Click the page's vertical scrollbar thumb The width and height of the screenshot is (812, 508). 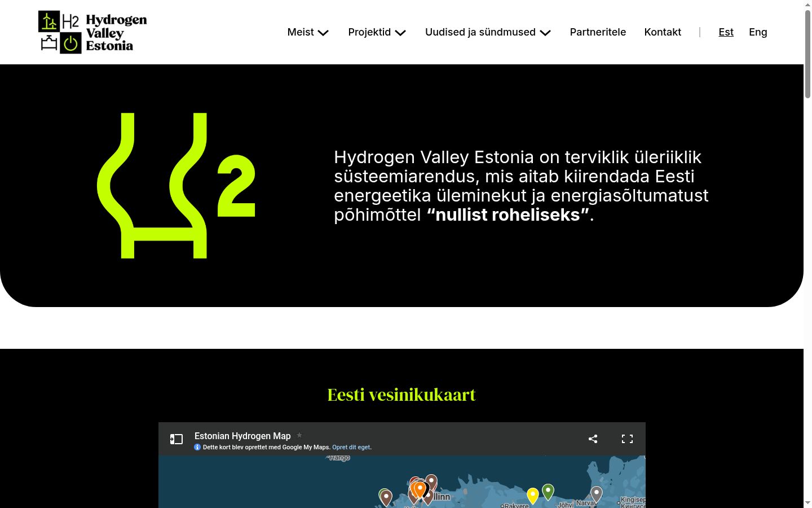pos(807,54)
